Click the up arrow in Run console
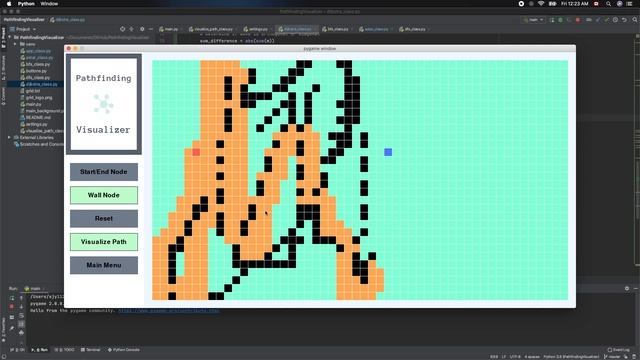This screenshot has width=640, height=360. coord(22,298)
